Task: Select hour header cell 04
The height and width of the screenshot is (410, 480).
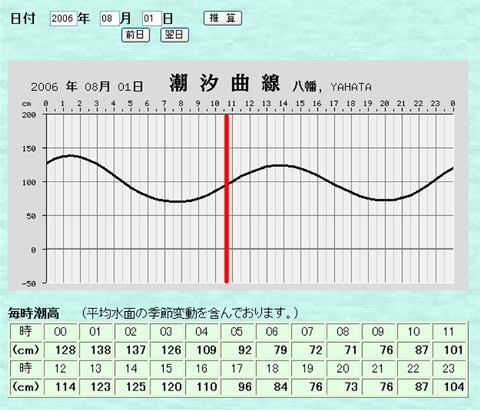Action: tap(202, 332)
